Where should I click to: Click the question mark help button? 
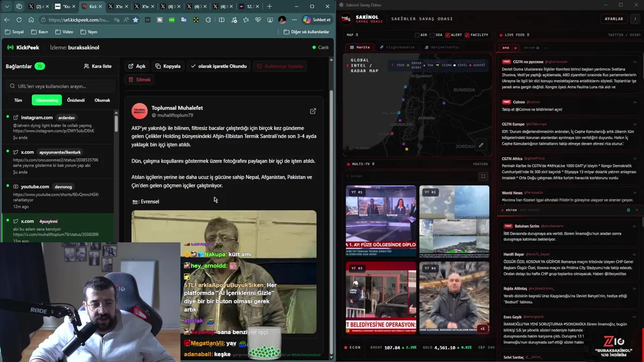pos(635,19)
